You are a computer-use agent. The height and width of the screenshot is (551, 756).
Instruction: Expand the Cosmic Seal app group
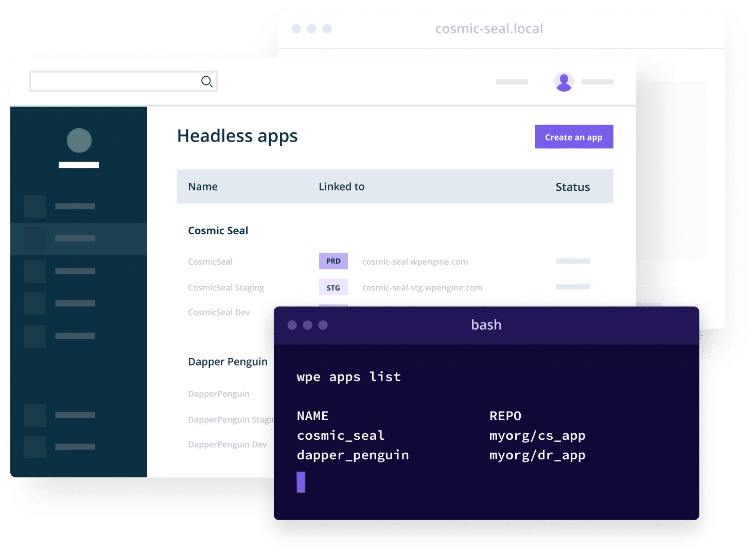coord(218,230)
